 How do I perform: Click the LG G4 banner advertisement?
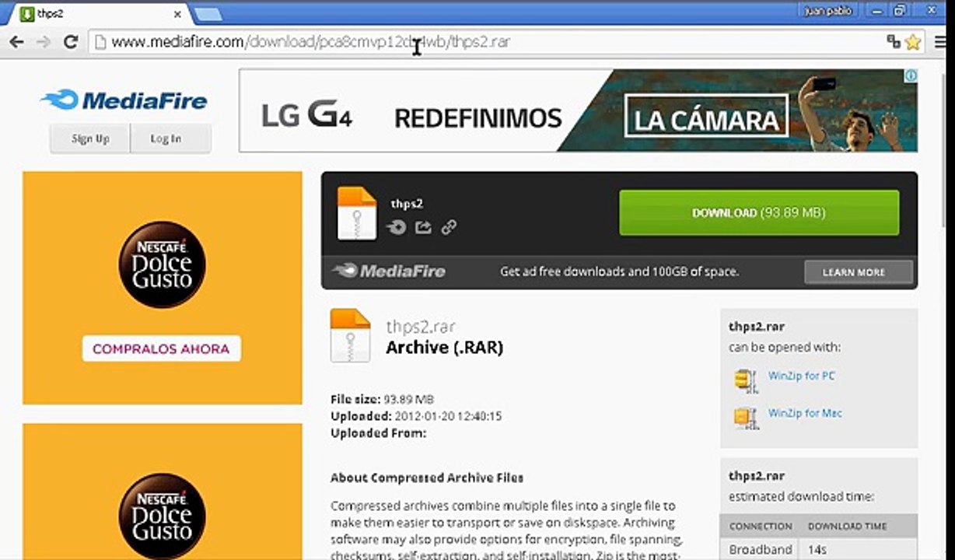578,110
